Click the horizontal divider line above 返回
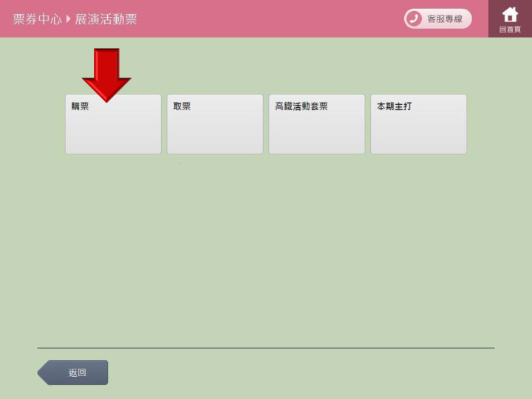This screenshot has height=399, width=532. [x=266, y=348]
